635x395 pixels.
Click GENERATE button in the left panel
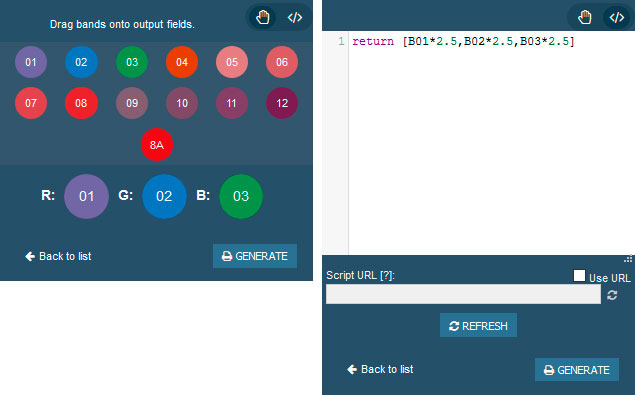pos(255,256)
